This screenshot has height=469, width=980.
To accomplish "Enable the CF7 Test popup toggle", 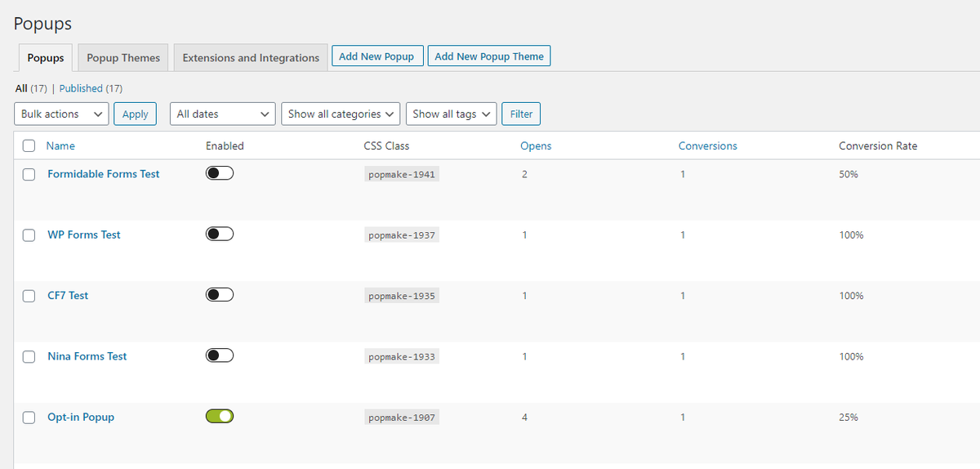I will (220, 294).
